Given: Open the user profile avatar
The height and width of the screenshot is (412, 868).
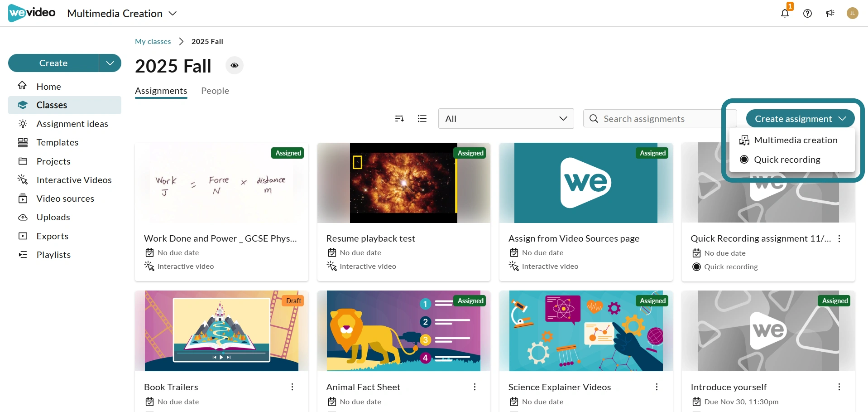Looking at the screenshot, I should click(853, 13).
